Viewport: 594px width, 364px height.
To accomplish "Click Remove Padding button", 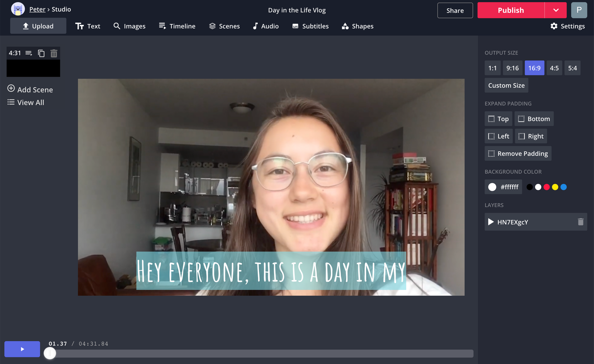I will tap(518, 153).
